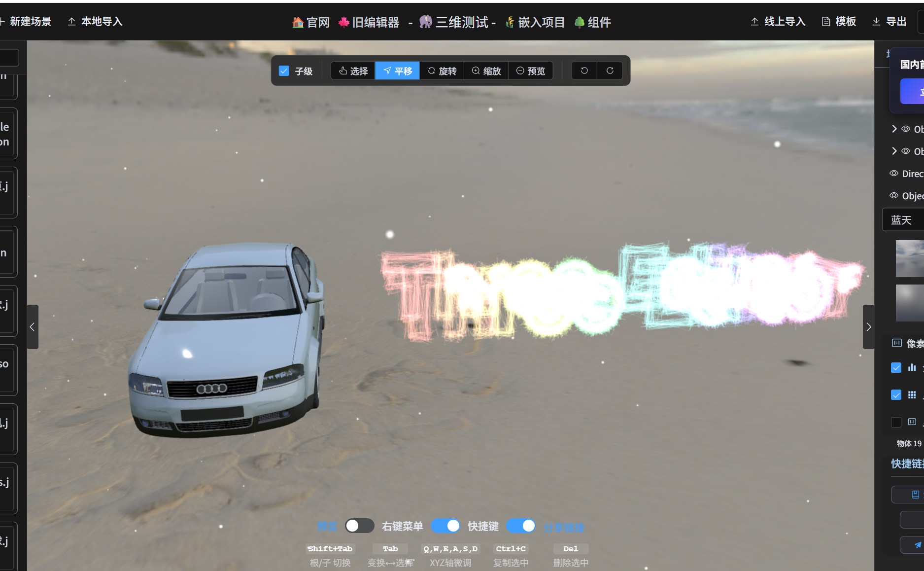Click the 像素 pixel section icon

pyautogui.click(x=897, y=343)
